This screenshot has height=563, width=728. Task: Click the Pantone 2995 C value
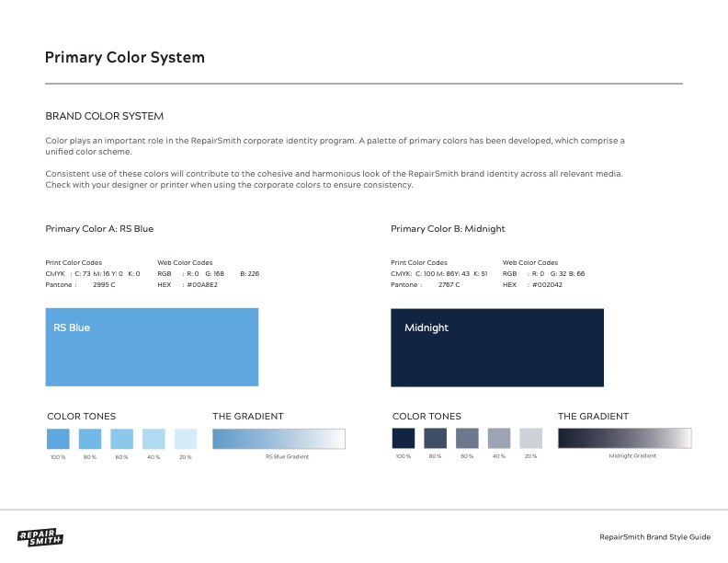[x=104, y=285]
